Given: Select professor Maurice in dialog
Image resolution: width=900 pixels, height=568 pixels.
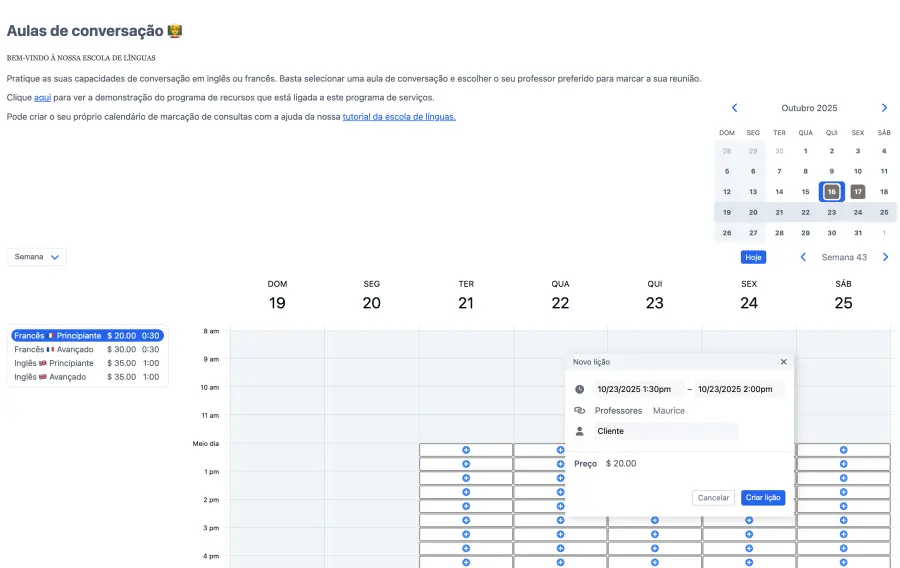Looking at the screenshot, I should (669, 411).
